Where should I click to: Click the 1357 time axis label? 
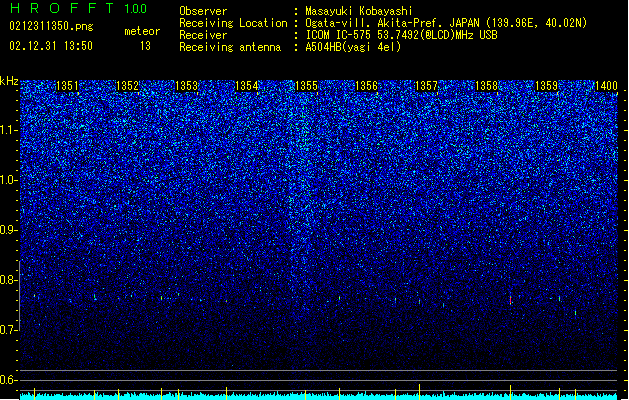pyautogui.click(x=426, y=86)
